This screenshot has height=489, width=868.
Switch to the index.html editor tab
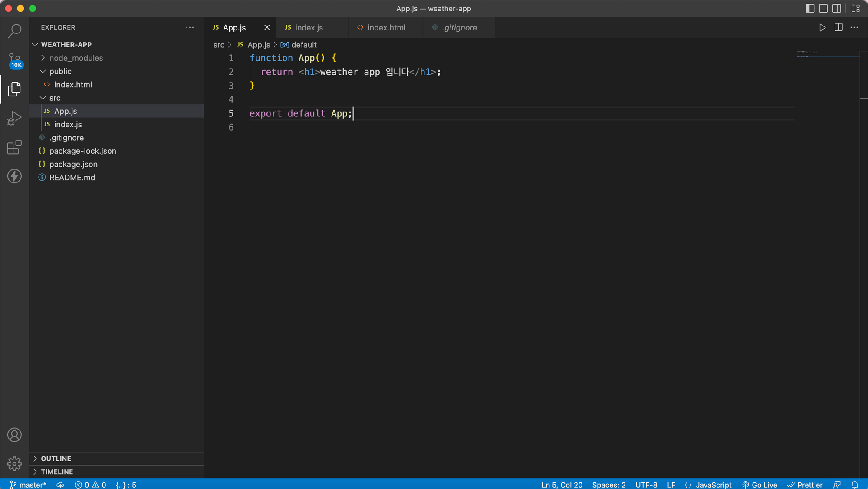coord(386,27)
